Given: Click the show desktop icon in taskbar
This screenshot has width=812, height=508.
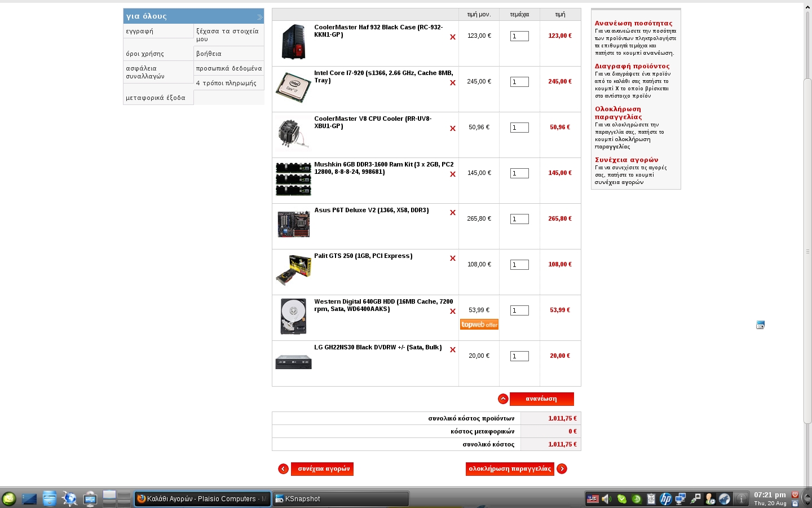Looking at the screenshot, I should 29,498.
